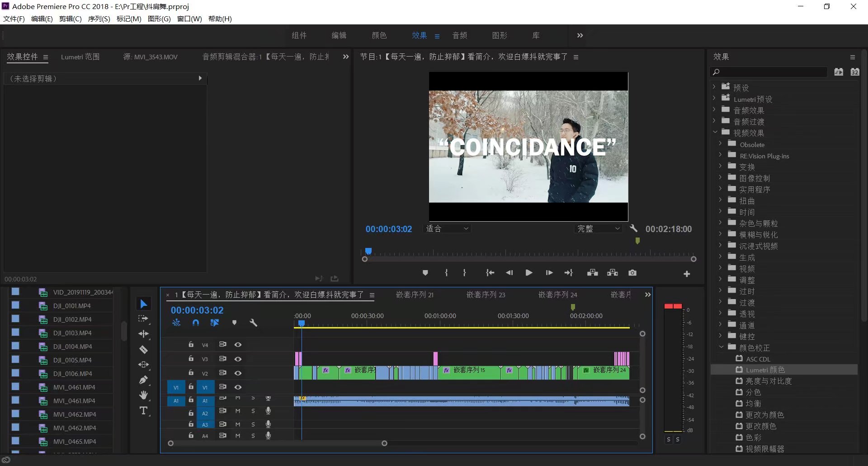Go to Out point
This screenshot has height=466, width=868.
point(569,273)
